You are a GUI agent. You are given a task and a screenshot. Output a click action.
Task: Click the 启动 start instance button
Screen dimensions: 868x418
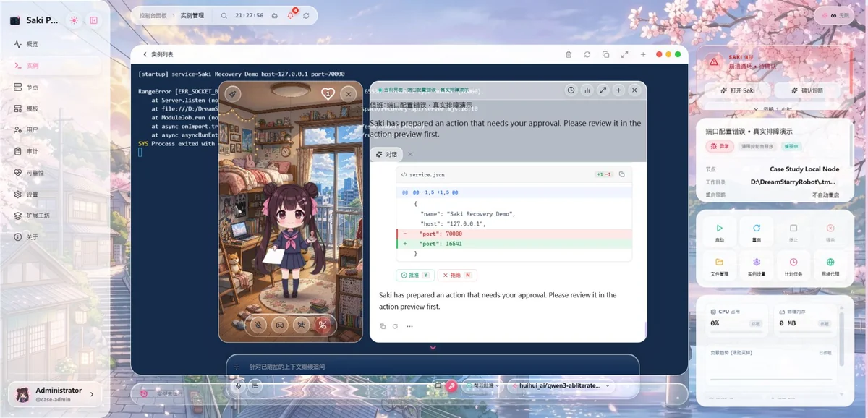point(720,232)
